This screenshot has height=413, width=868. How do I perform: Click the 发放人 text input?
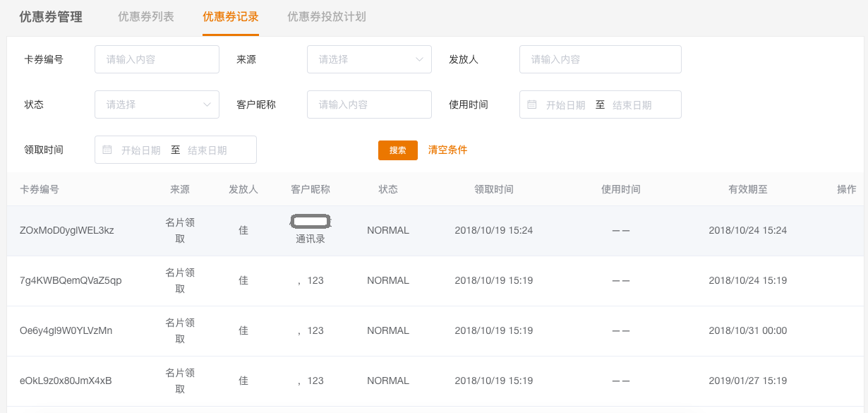click(600, 59)
